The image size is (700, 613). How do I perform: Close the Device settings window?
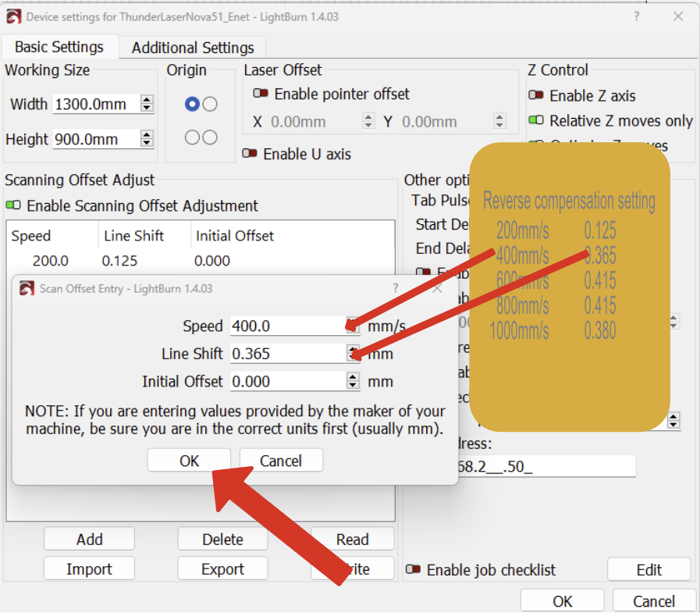(x=678, y=17)
